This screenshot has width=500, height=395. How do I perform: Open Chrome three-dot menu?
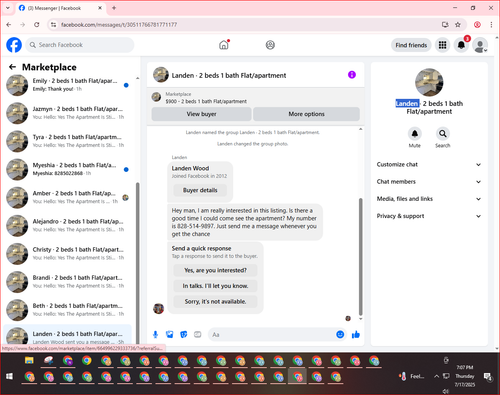click(x=491, y=25)
